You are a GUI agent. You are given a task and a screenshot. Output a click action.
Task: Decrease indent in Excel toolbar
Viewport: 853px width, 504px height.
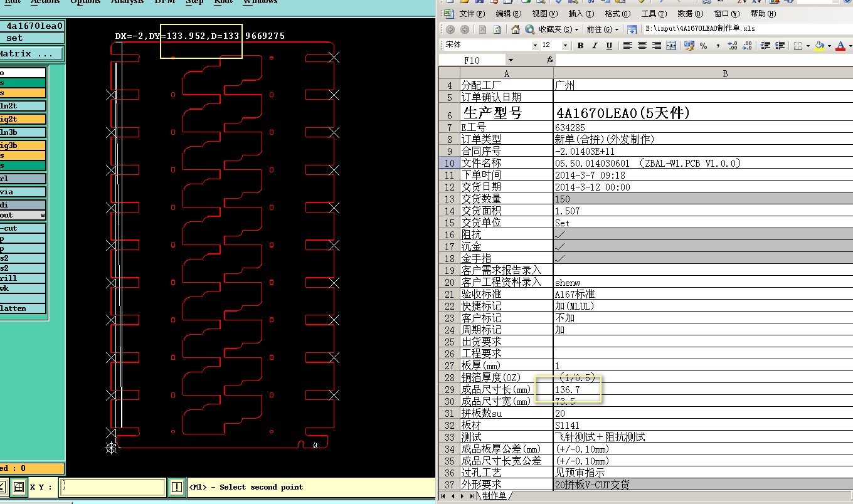[765, 46]
